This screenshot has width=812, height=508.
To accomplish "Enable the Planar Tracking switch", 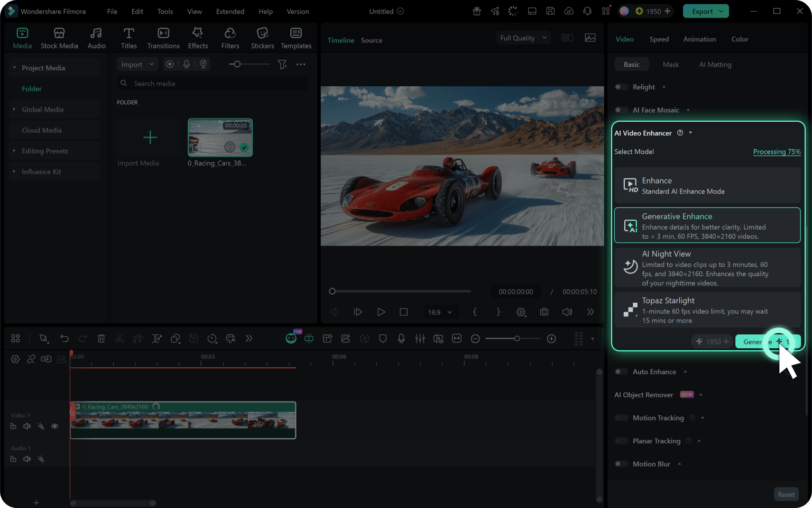I will click(x=621, y=441).
